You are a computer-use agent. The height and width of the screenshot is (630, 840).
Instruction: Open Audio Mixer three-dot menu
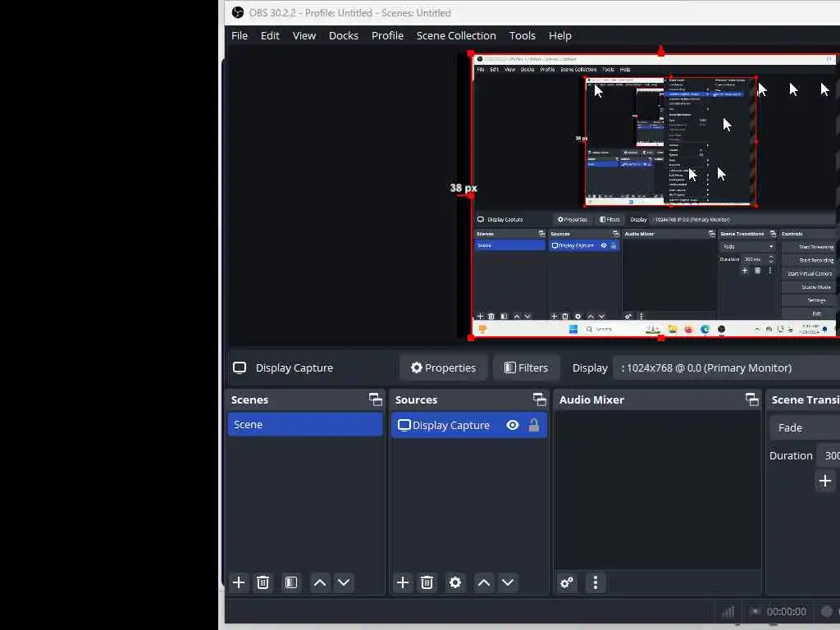click(x=596, y=582)
